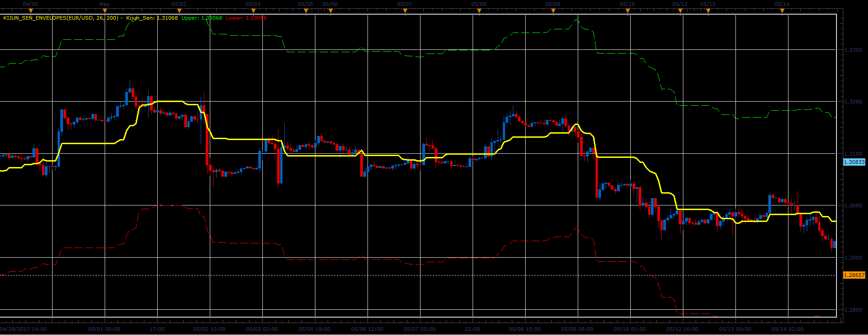Click the 05/09 08:00 time axis label
Viewport: 868px width, 335px height.
577,329
